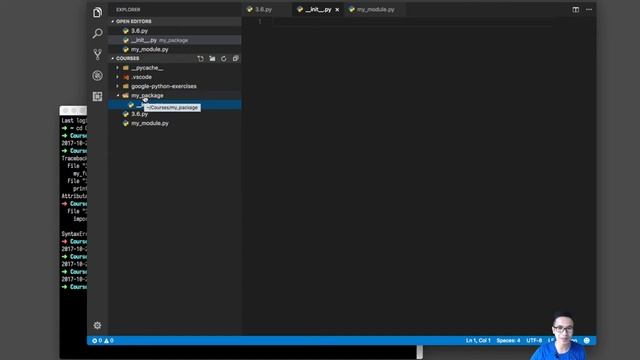Click the errors count icon in status bar
Viewport: 640px width, 360px height.
pos(97,340)
